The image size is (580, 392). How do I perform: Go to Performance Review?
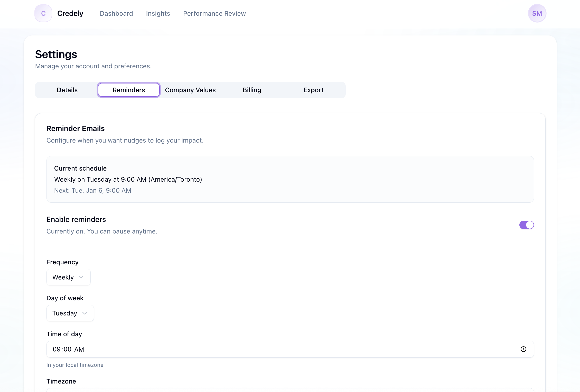coord(214,13)
